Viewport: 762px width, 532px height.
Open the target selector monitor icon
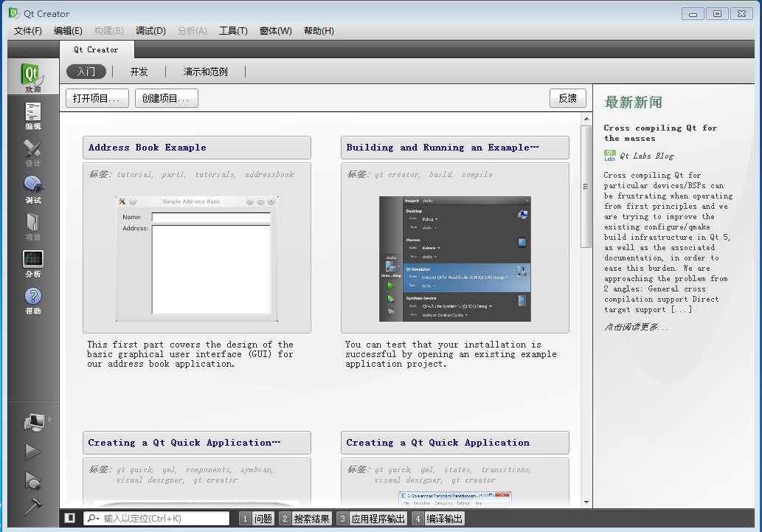click(x=34, y=422)
